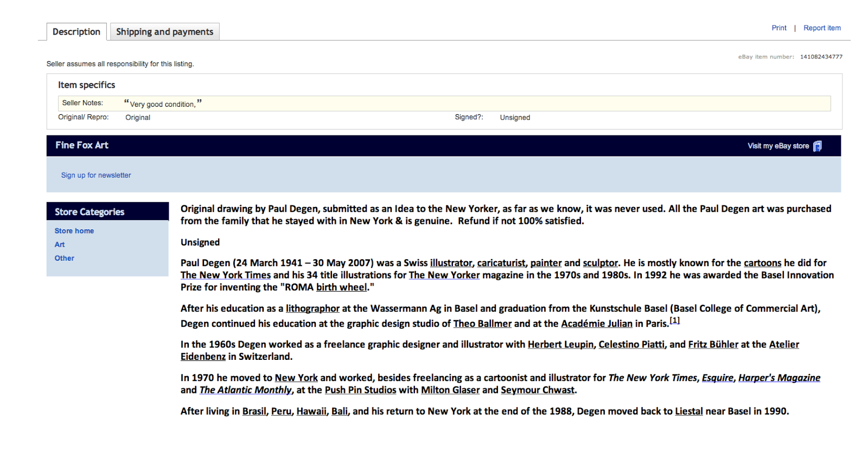Open the Shipping and payments tab

pos(165,31)
